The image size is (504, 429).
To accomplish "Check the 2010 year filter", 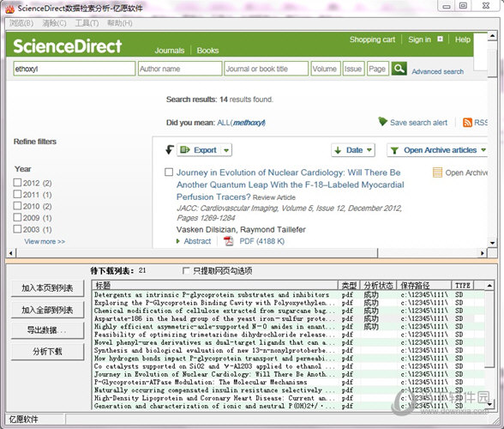I will pyautogui.click(x=17, y=206).
